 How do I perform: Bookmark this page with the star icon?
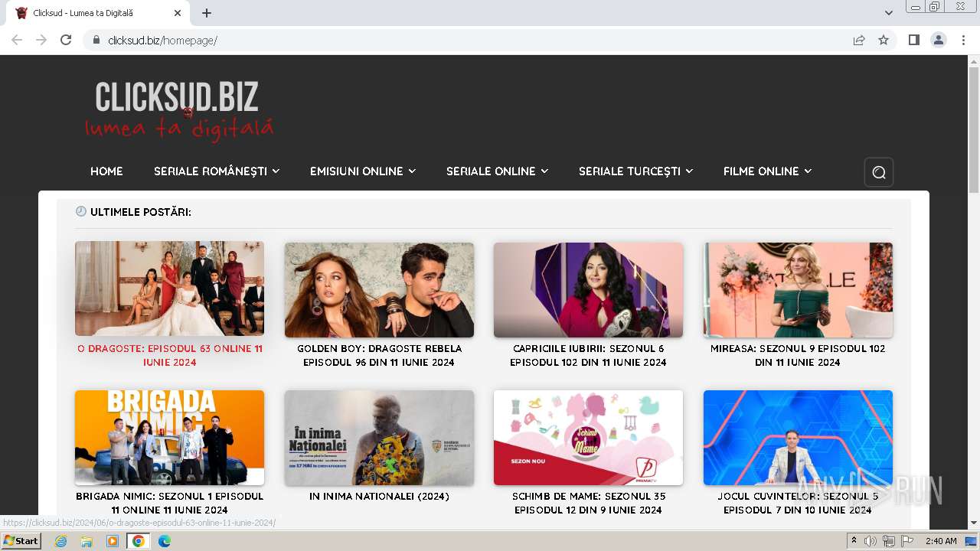pos(884,40)
